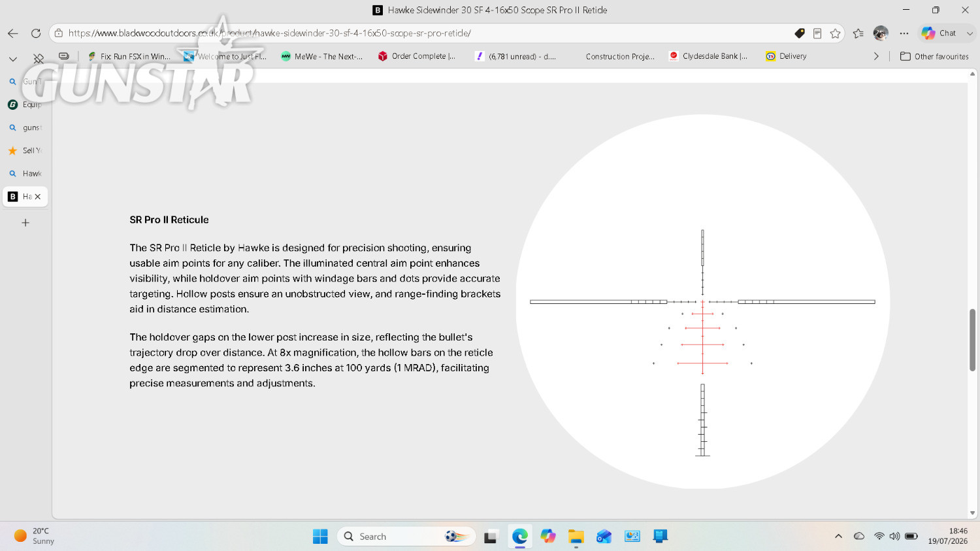Image resolution: width=980 pixels, height=551 pixels.
Task: Go back to the previous page
Action: click(x=12, y=33)
